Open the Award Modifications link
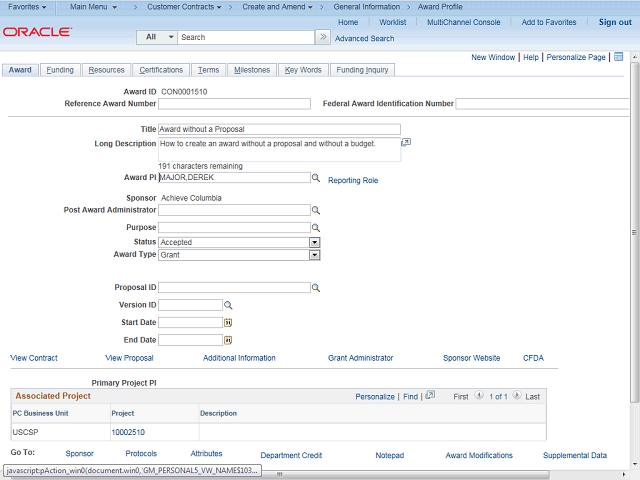This screenshot has width=640, height=480. tap(478, 455)
